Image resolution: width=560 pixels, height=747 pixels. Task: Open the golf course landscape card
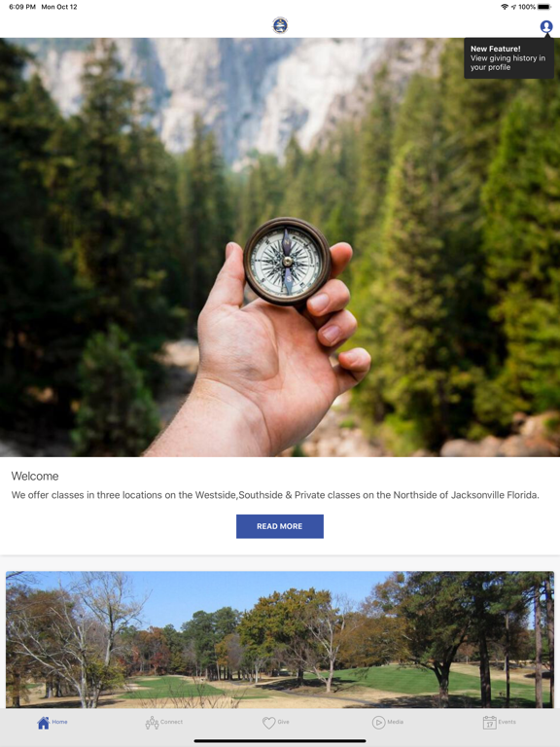[280, 639]
